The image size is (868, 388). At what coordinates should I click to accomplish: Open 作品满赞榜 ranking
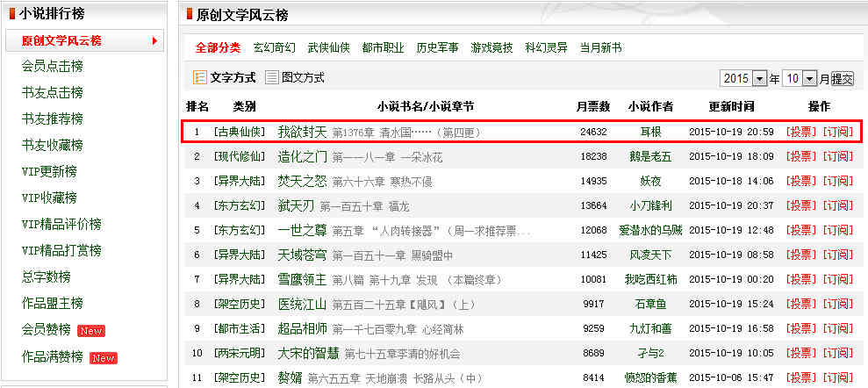[x=52, y=356]
